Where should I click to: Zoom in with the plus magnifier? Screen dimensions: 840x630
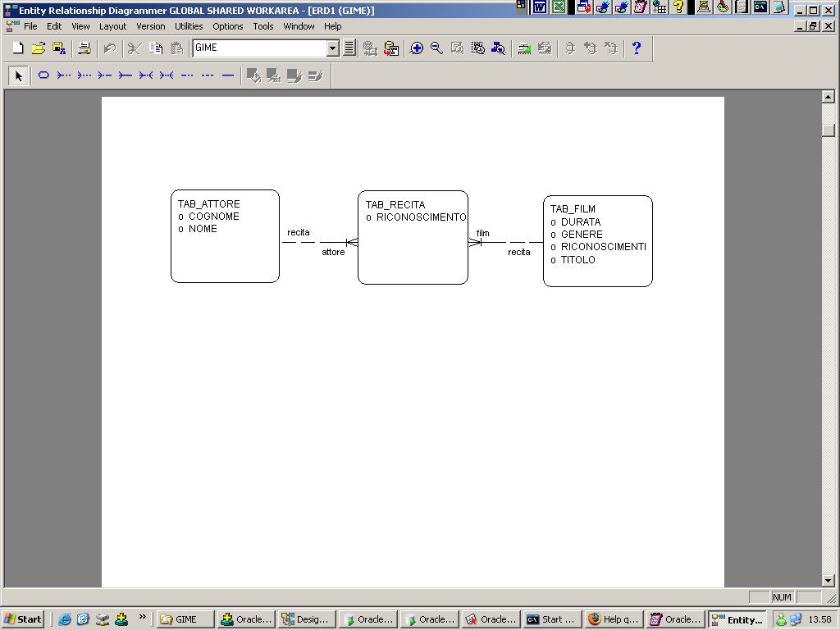coord(416,48)
